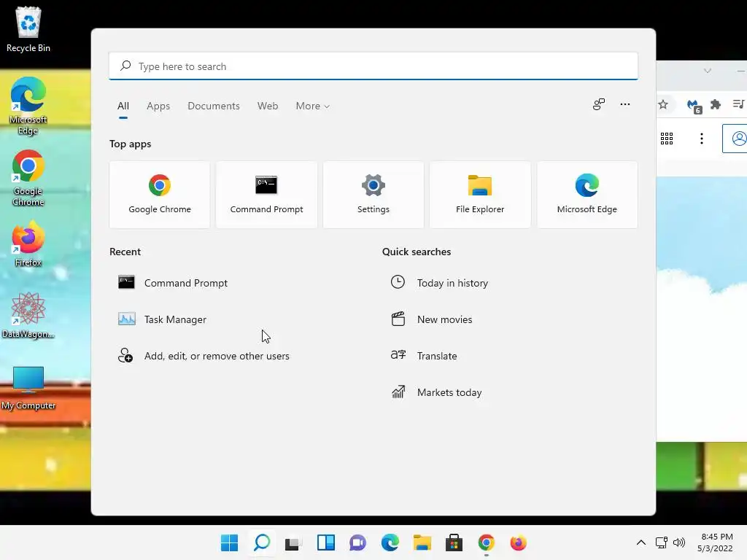Open three-dot menu in Chrome page
Screen dimensions: 747x560
701,139
